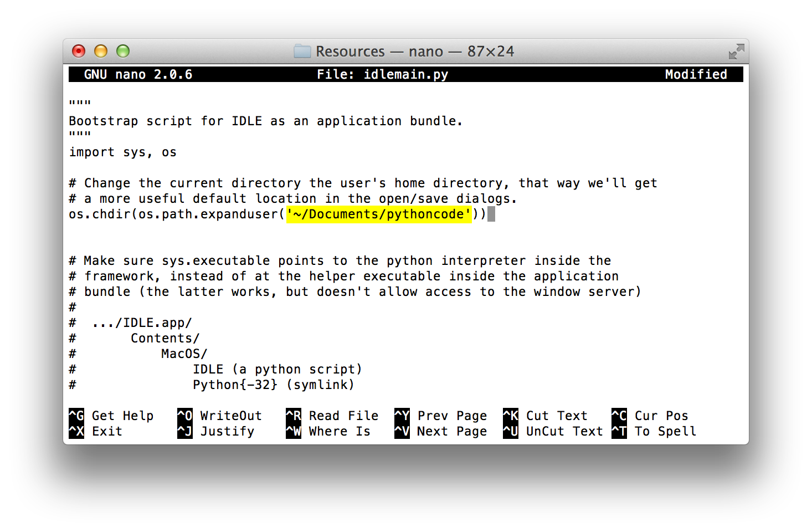The image size is (812, 532).
Task: Click the ^V Next Page shortcut
Action: pyautogui.click(x=441, y=431)
